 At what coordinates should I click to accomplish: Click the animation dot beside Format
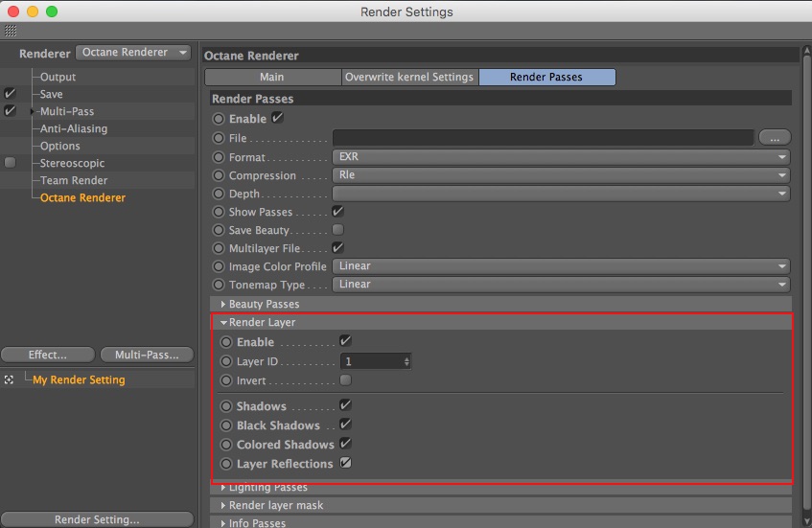point(219,157)
